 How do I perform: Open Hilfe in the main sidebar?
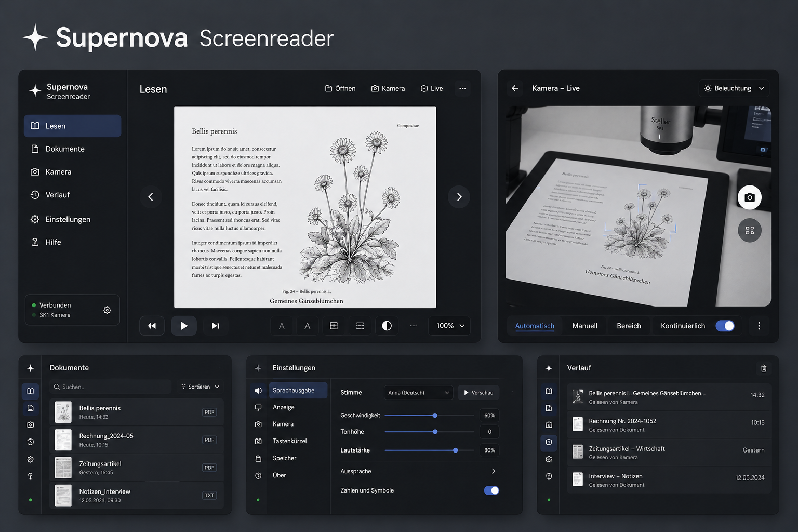72,242
